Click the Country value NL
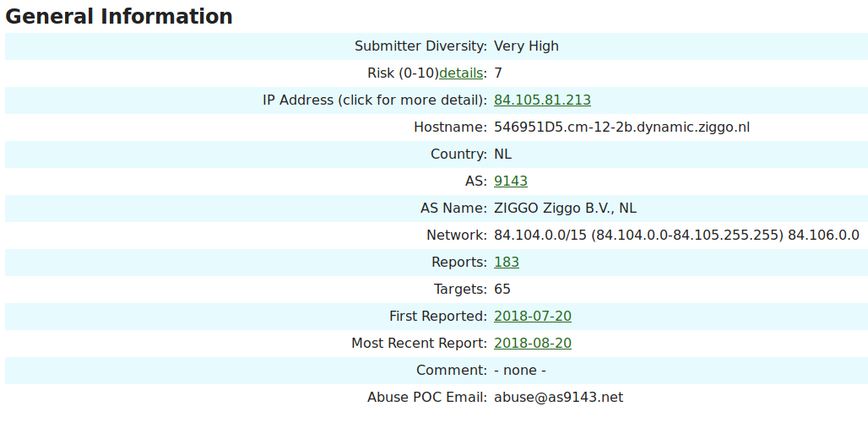Screen dimensions: 868x428 pos(502,154)
